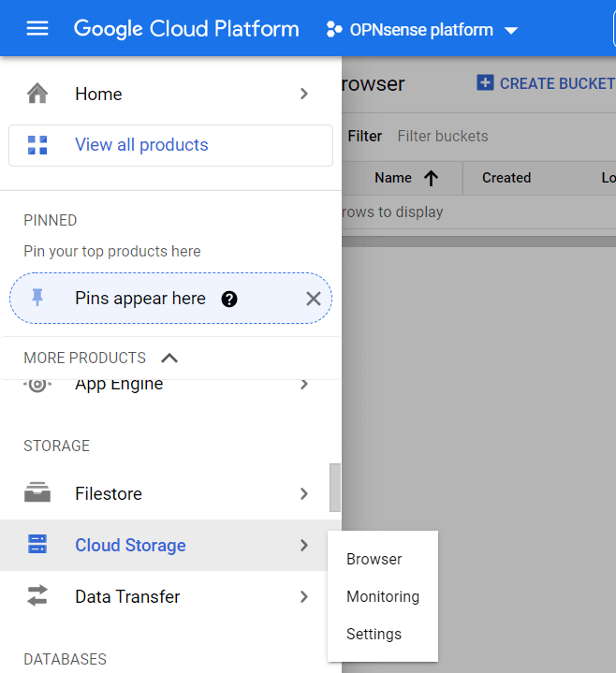Screen dimensions: 616x673
Task: Expand the Home submenu chevron
Action: [304, 94]
